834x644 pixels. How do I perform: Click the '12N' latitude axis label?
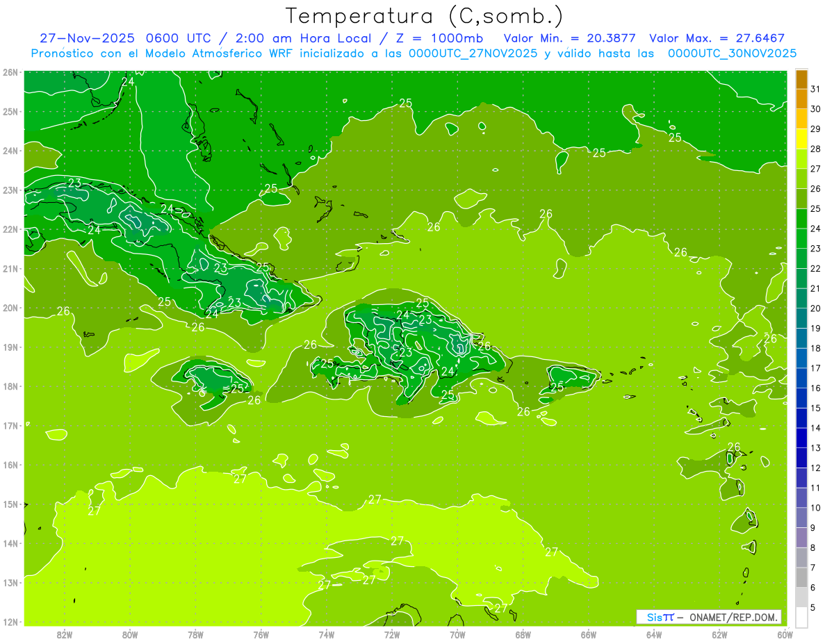point(10,622)
